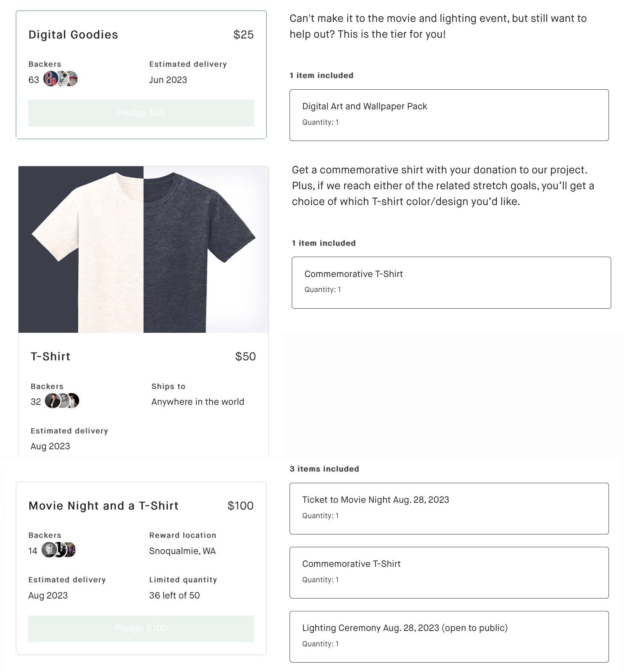Click first backer avatar on T-Shirt tier
624x672 pixels.
[52, 401]
